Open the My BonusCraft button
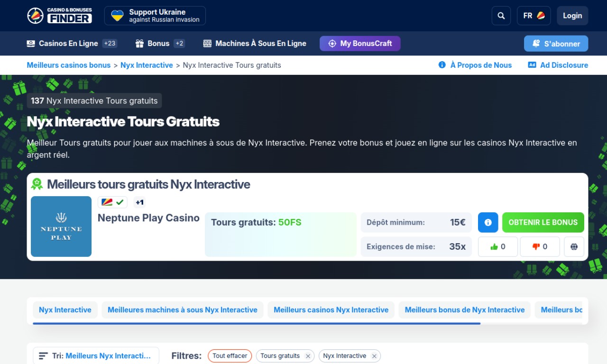607x364 pixels. click(360, 43)
